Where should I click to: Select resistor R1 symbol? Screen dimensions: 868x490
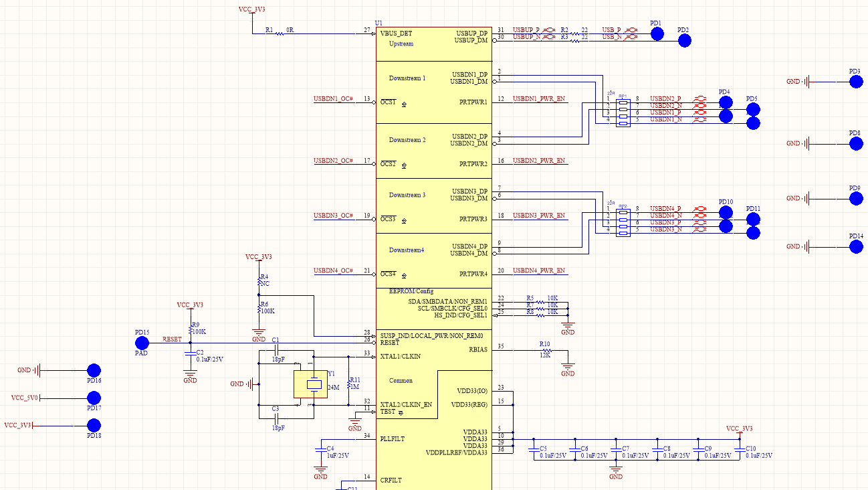pos(280,34)
